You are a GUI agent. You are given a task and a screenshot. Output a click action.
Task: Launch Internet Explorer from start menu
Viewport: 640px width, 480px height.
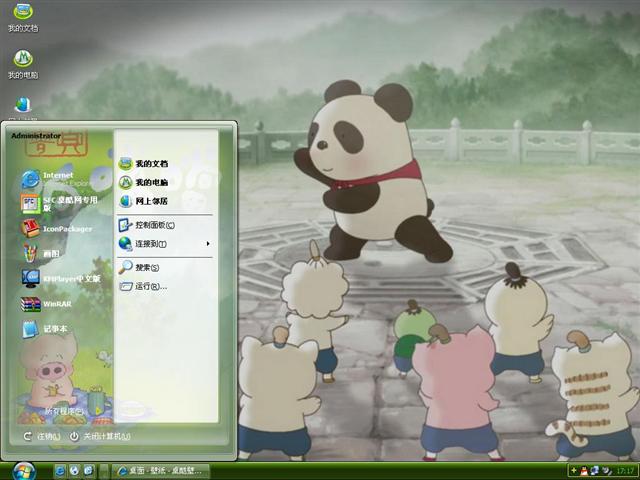(x=55, y=179)
